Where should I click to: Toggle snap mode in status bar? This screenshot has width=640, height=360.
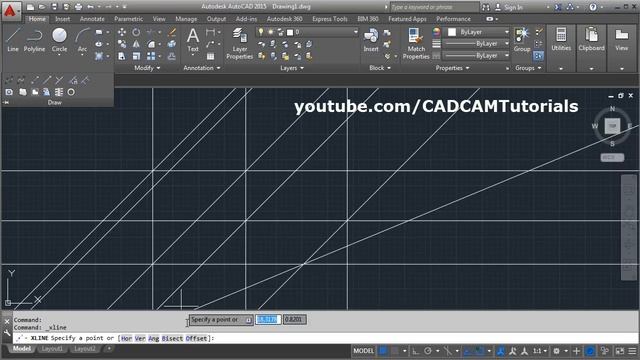[395, 351]
